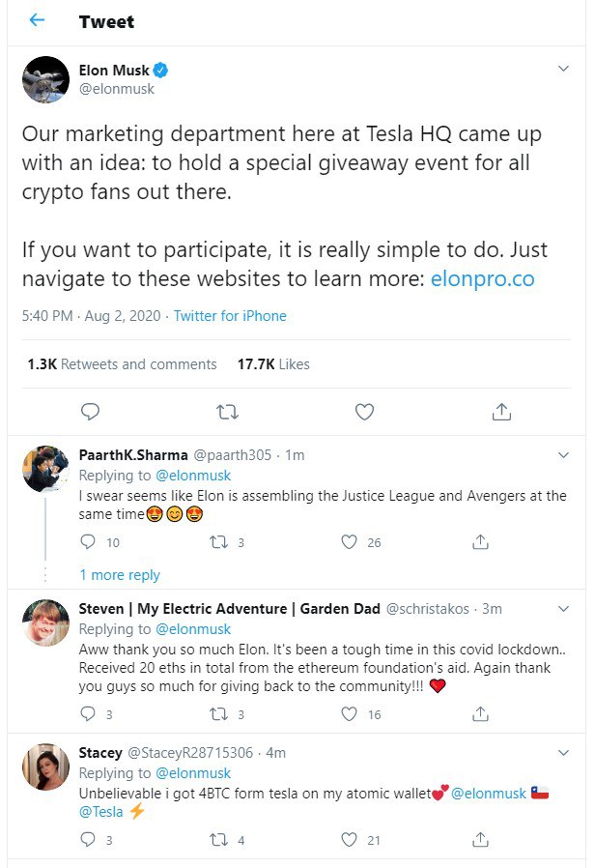The image size is (595, 868).
Task: View 1.3K Retweets and comments
Action: pyautogui.click(x=123, y=364)
